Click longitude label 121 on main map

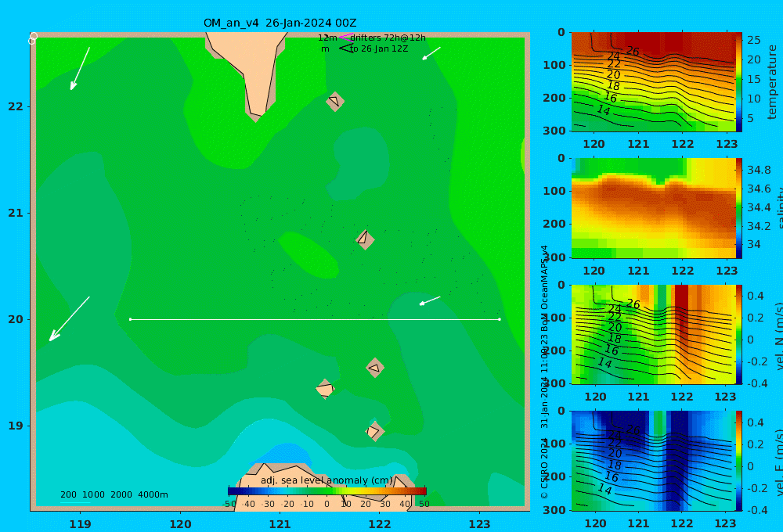280,524
